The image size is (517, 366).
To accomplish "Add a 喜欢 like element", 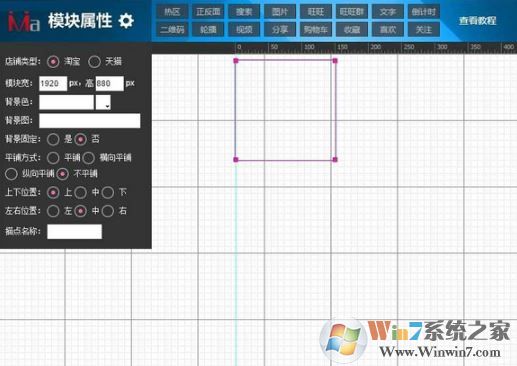I will click(388, 30).
